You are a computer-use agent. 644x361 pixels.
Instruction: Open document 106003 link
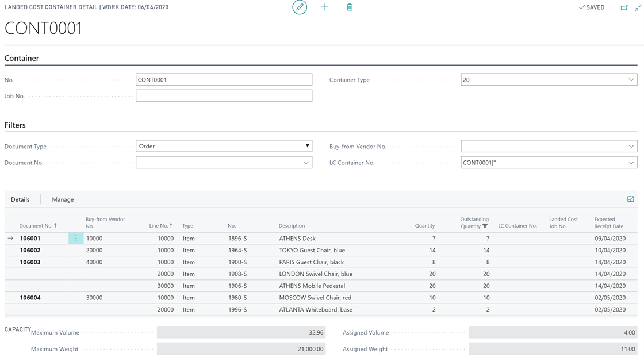30,262
